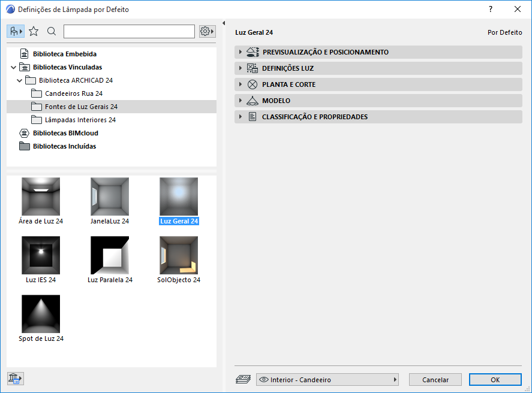This screenshot has height=393, width=532.
Task: Select Fontes de Luz Gerais 24 folder
Action: (x=112, y=107)
